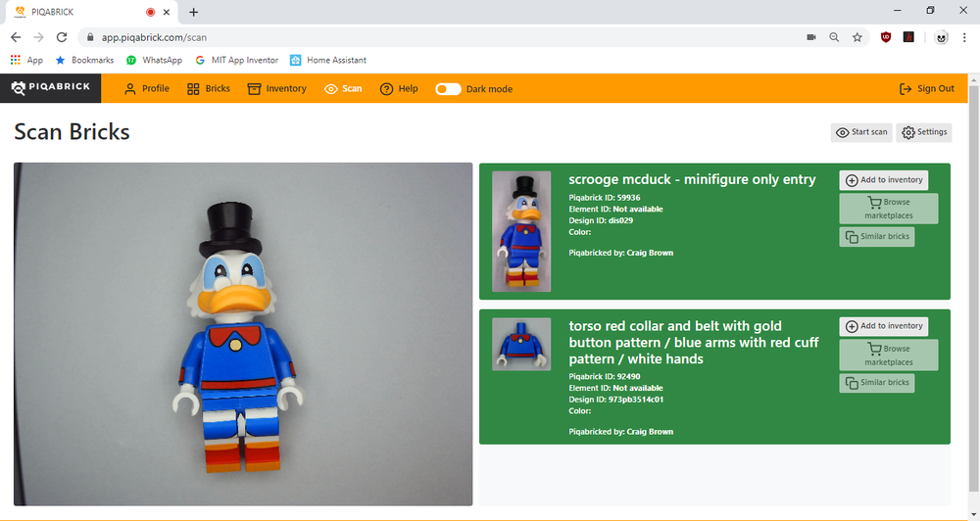Select the Scan menu item
The image size is (980, 521).
[x=343, y=89]
